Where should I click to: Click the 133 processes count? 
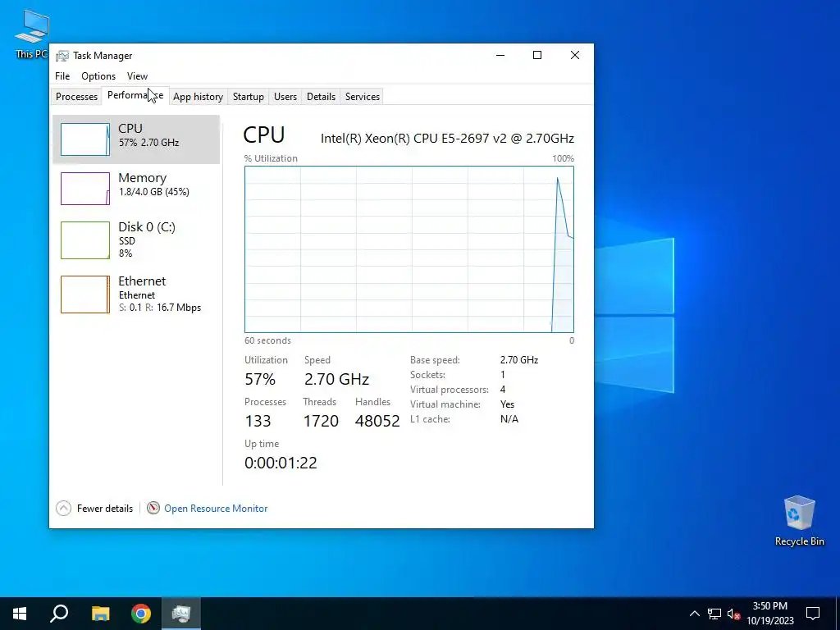click(258, 421)
